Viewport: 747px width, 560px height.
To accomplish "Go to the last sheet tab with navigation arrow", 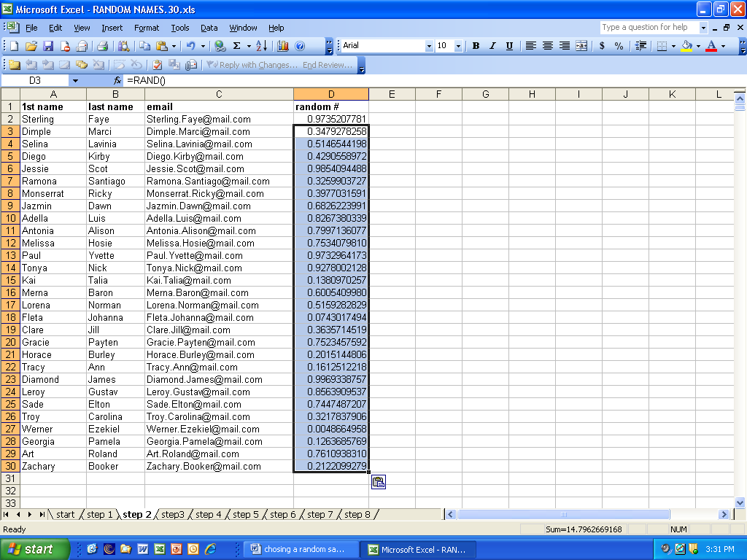I will click(x=42, y=514).
